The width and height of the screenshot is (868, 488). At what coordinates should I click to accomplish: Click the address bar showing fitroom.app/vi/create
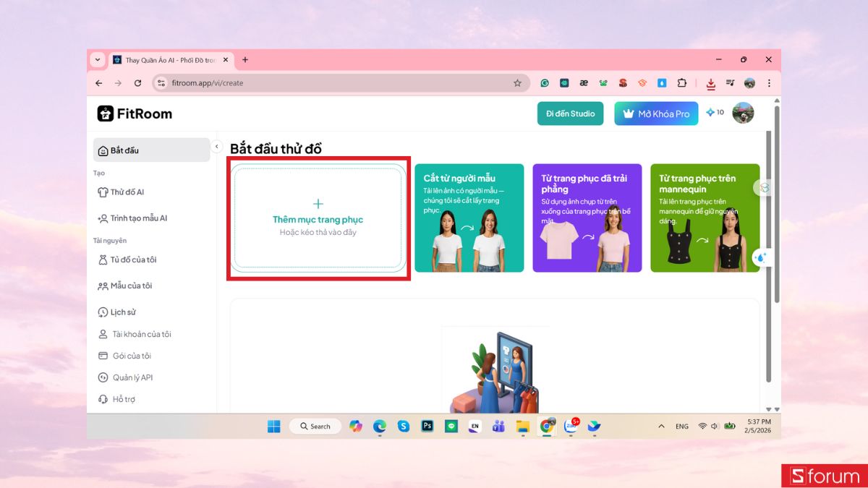click(x=340, y=83)
